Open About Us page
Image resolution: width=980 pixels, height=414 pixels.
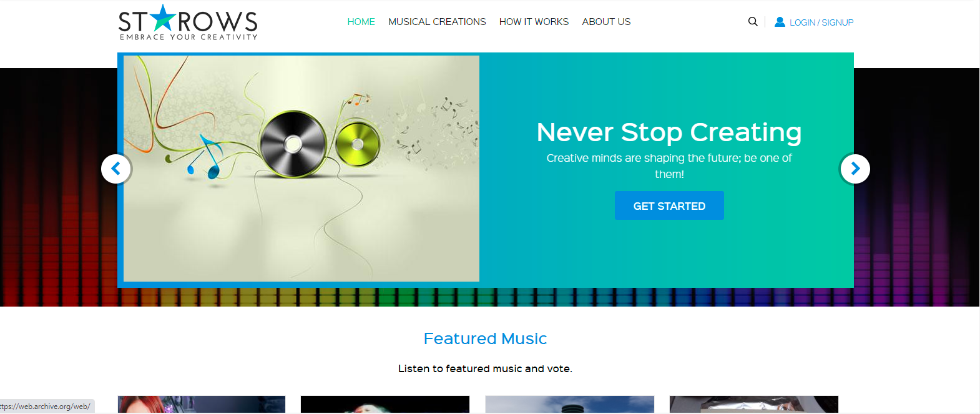pos(606,22)
